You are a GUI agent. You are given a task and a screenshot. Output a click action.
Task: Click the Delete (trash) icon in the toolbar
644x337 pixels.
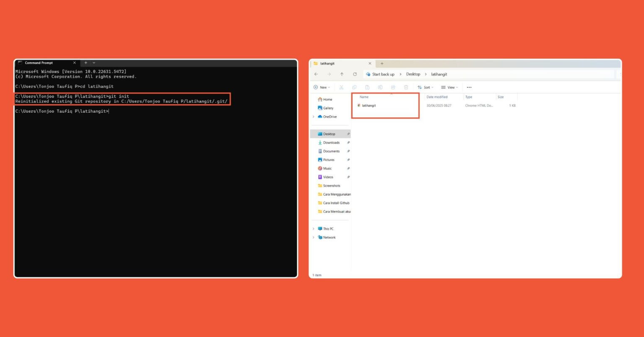[406, 87]
